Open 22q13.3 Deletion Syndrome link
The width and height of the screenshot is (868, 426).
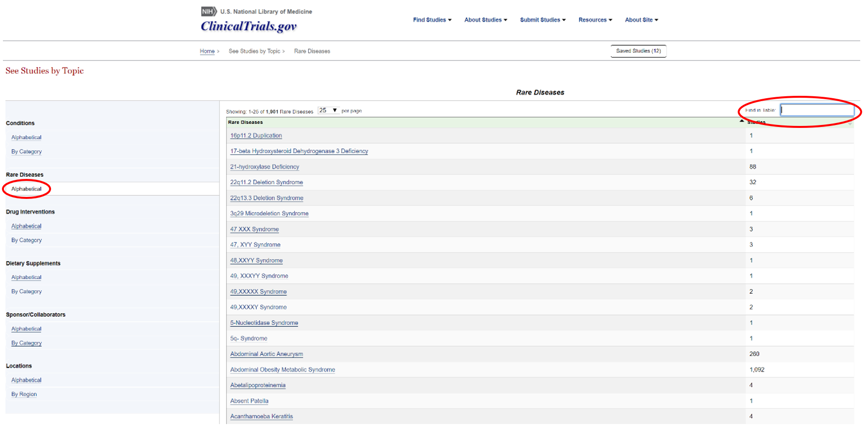pyautogui.click(x=266, y=198)
